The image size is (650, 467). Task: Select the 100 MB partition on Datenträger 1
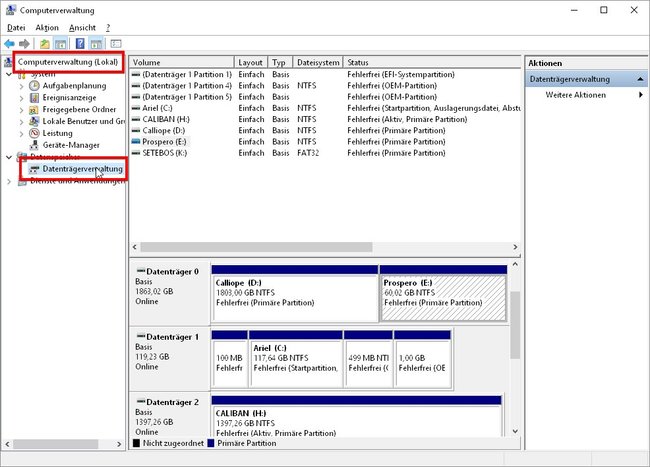[x=230, y=358]
